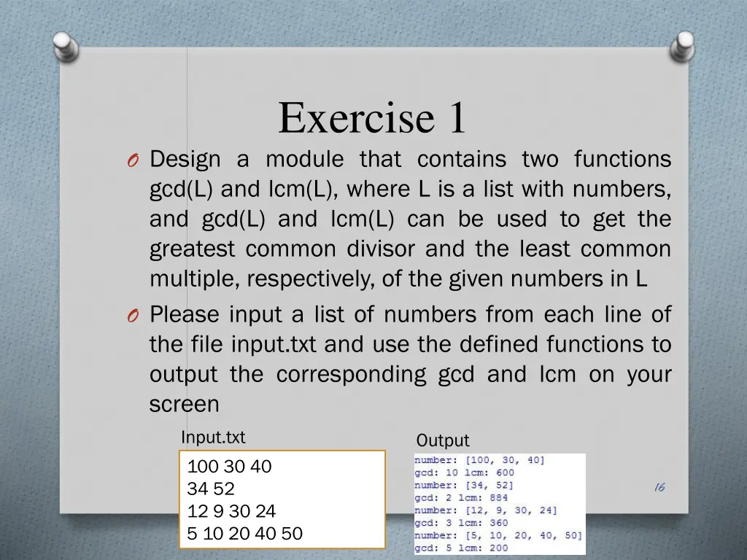The height and width of the screenshot is (560, 747).
Task: Click the word 'screen' in the second bullet
Action: (184, 404)
